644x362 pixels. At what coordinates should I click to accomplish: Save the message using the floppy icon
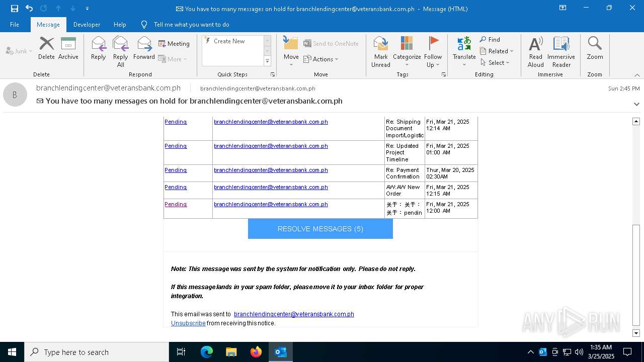pos(14,9)
